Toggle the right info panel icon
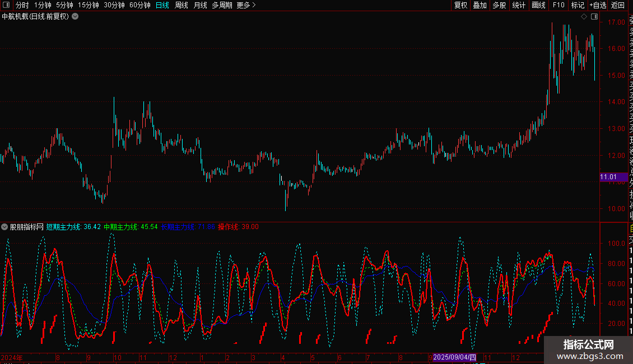The image size is (633, 364). tap(594, 17)
